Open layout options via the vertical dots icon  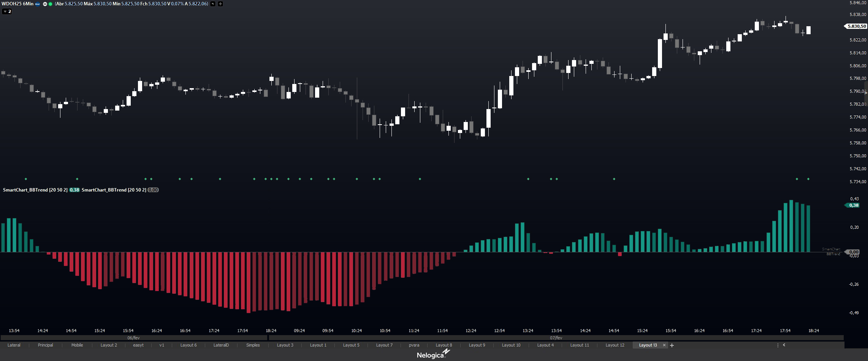778,345
